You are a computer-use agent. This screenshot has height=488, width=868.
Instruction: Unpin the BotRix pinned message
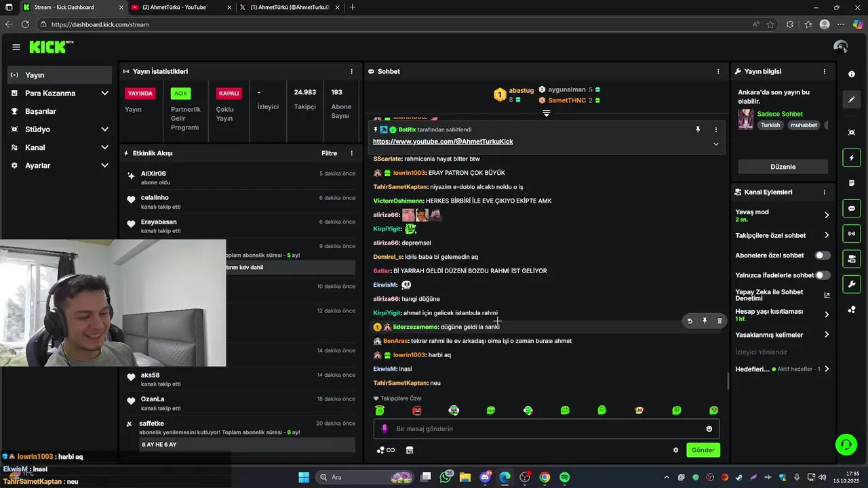click(x=698, y=129)
